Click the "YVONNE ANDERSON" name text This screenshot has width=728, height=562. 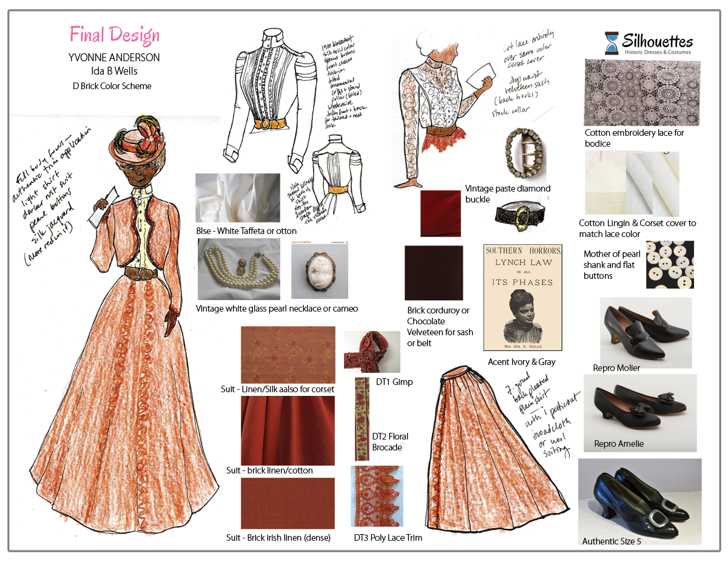coord(115,58)
